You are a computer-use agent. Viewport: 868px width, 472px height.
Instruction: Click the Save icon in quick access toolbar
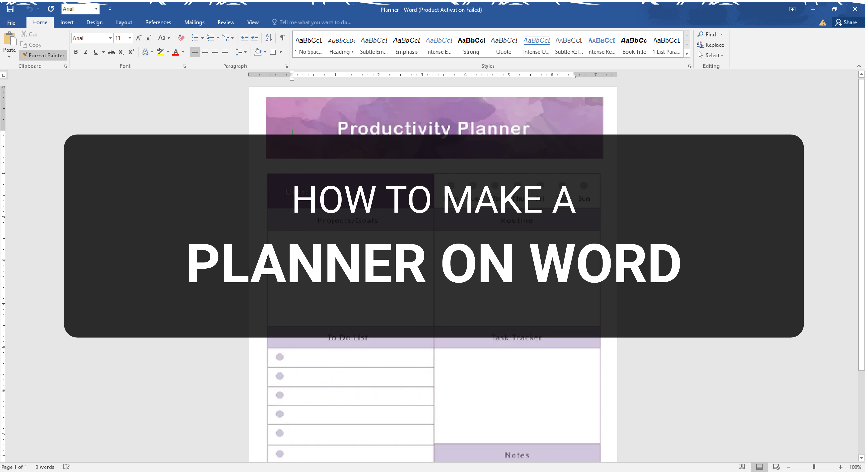[x=10, y=9]
